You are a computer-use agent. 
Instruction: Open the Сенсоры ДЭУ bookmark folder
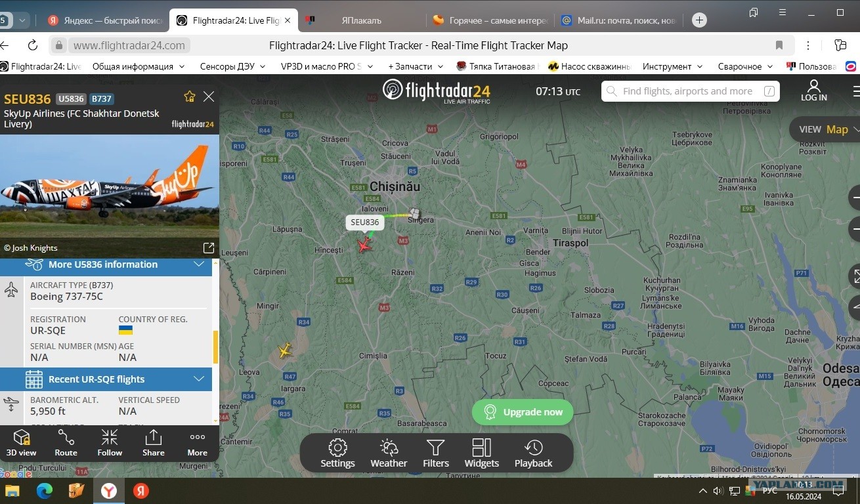point(232,66)
